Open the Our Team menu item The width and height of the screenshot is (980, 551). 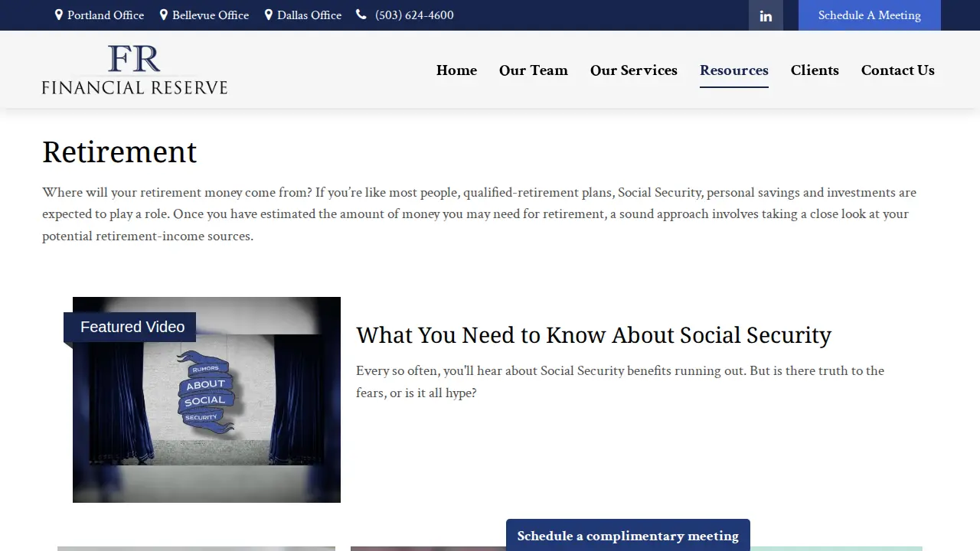pyautogui.click(x=534, y=70)
